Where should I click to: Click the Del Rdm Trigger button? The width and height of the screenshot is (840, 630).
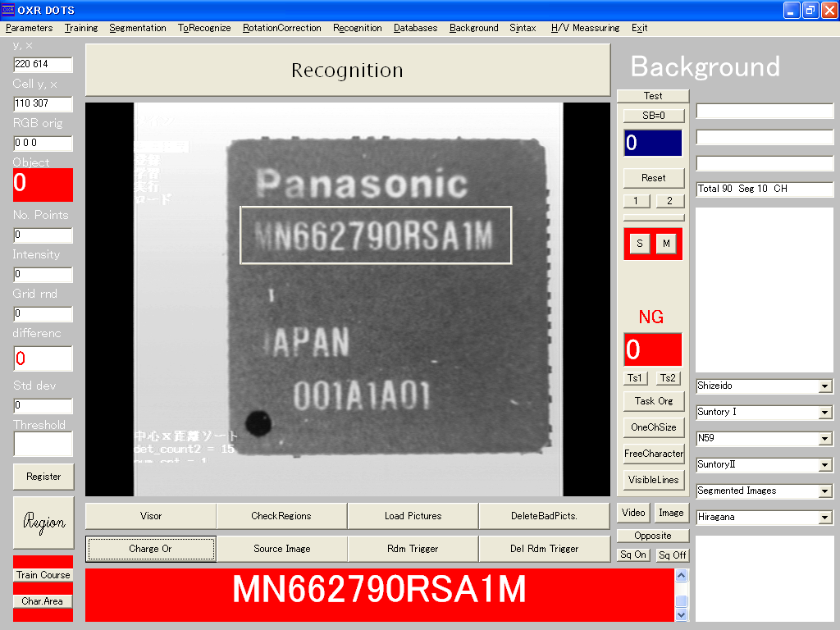click(545, 549)
